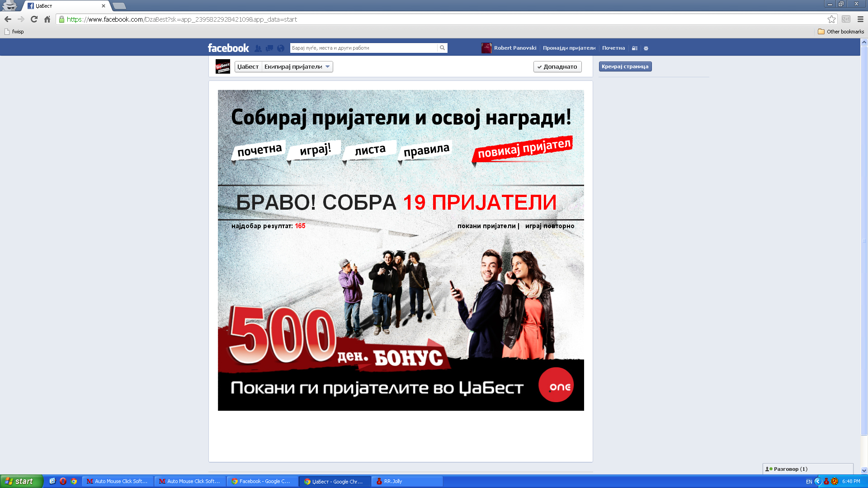This screenshot has width=868, height=488.
Task: Open the notifications globe icon
Action: [281, 48]
